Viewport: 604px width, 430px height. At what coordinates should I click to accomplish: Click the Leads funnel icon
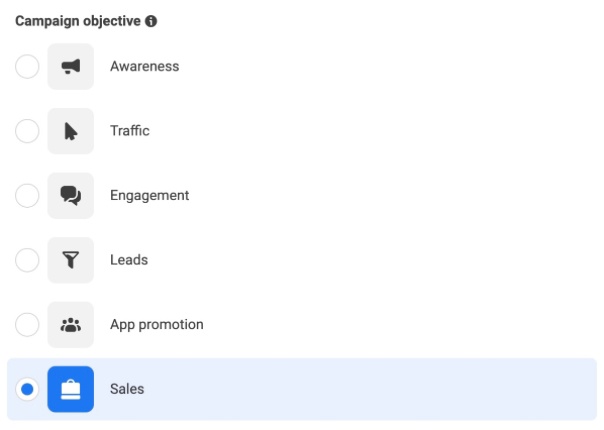click(70, 260)
